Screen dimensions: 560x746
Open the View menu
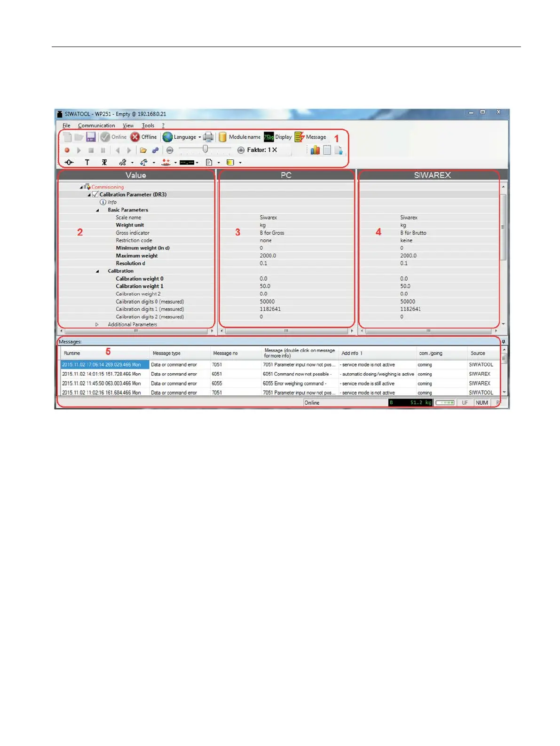(128, 126)
